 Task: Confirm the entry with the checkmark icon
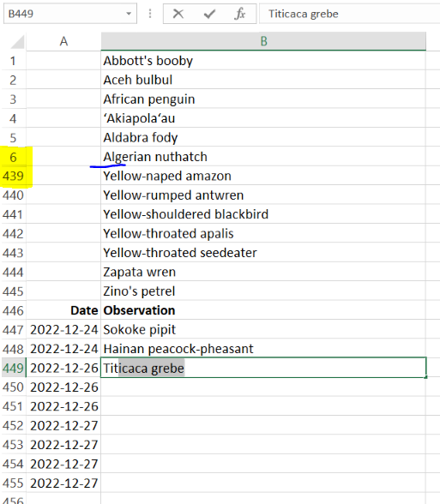click(209, 14)
